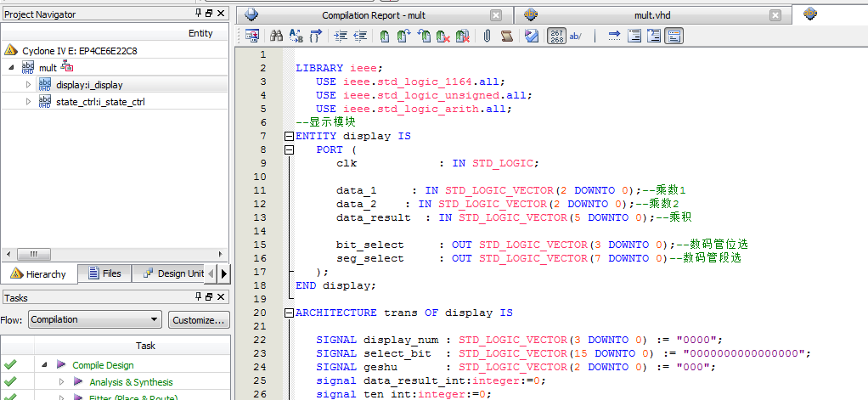Click the increase indent icon

click(x=341, y=36)
